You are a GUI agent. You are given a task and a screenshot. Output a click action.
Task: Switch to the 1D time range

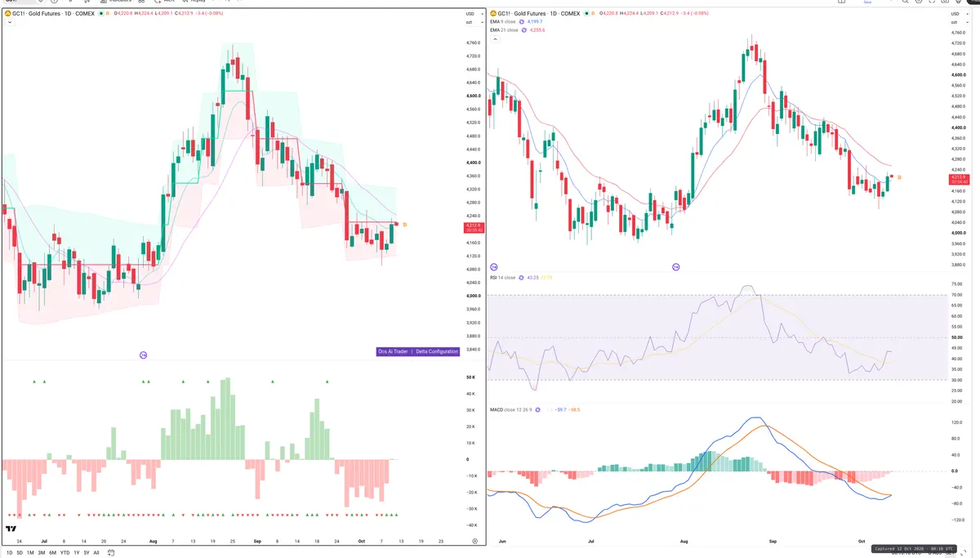9,553
